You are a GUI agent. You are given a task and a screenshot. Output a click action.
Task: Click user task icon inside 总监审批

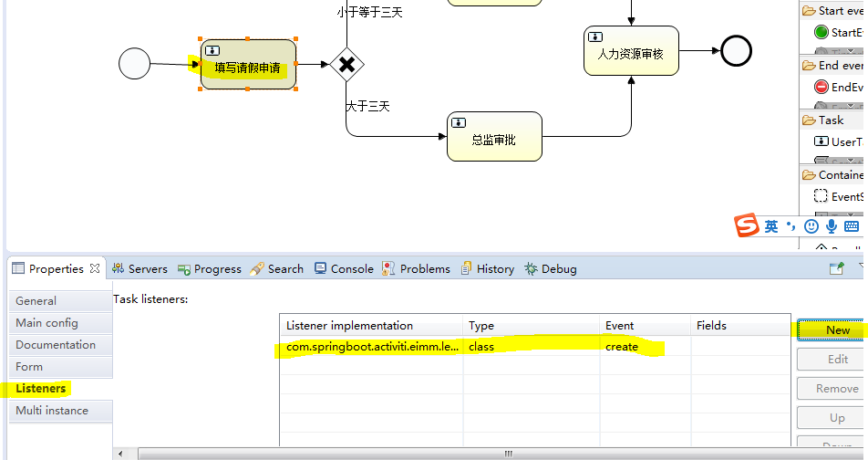(459, 122)
